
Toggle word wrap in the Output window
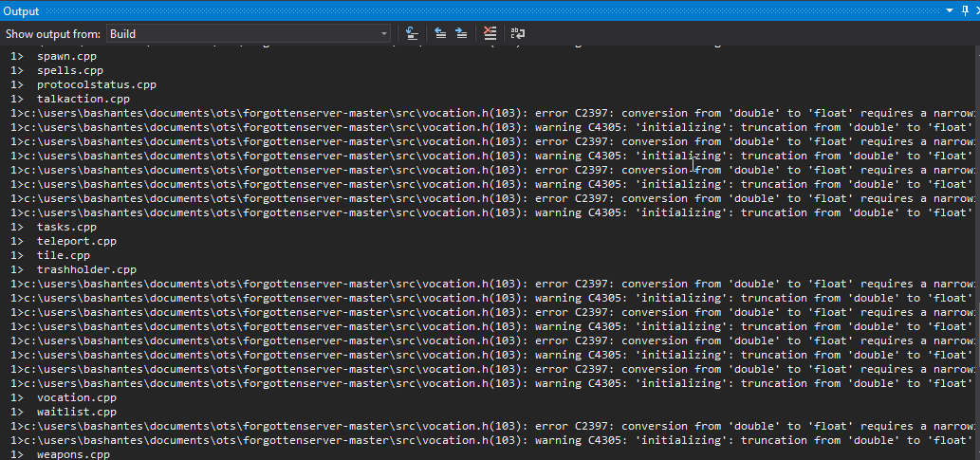518,34
